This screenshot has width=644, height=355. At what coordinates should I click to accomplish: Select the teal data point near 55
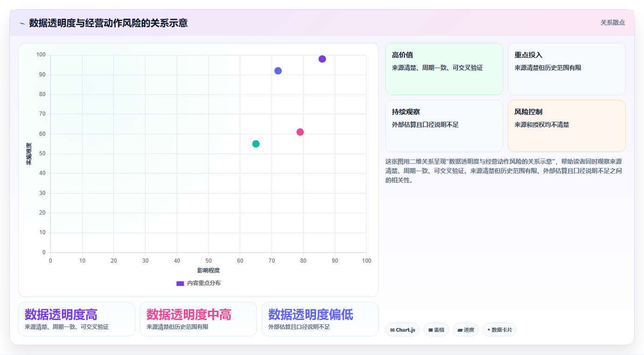click(256, 144)
